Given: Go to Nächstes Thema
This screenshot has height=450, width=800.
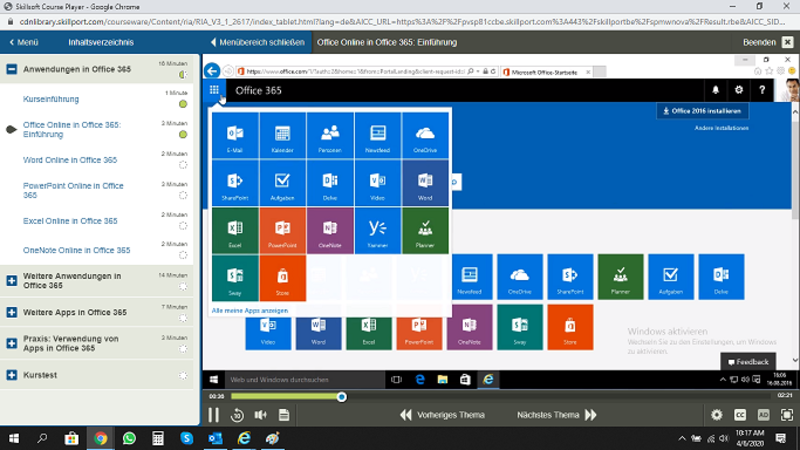Looking at the screenshot, I should click(x=557, y=415).
